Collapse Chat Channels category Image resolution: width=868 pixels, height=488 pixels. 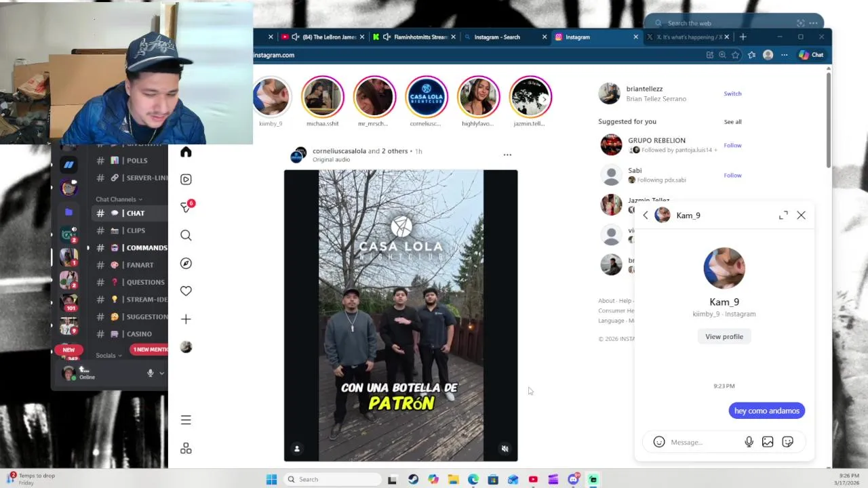coord(119,199)
